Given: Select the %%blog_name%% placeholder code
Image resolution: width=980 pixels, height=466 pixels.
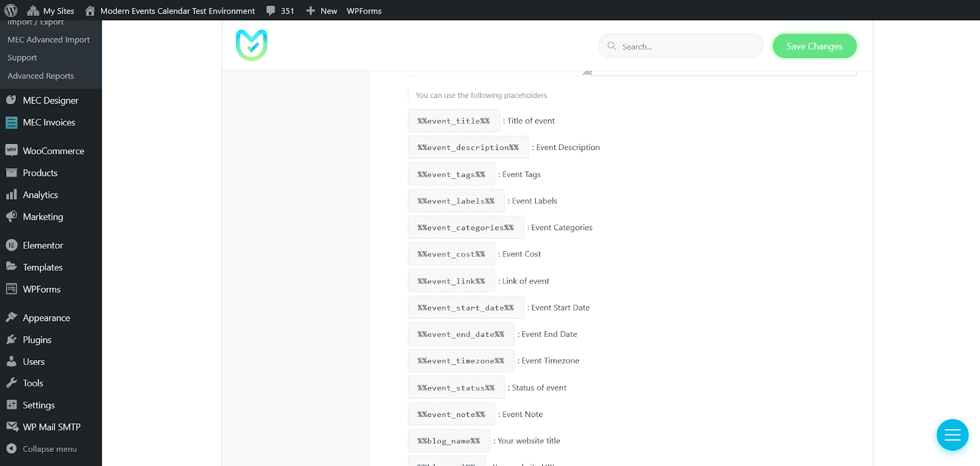Looking at the screenshot, I should (449, 441).
